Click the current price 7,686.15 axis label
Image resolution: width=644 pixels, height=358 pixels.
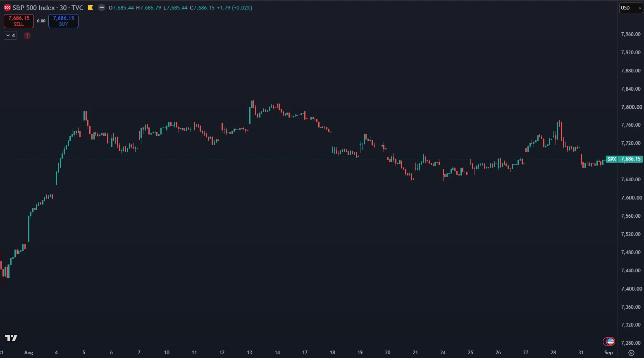631,159
